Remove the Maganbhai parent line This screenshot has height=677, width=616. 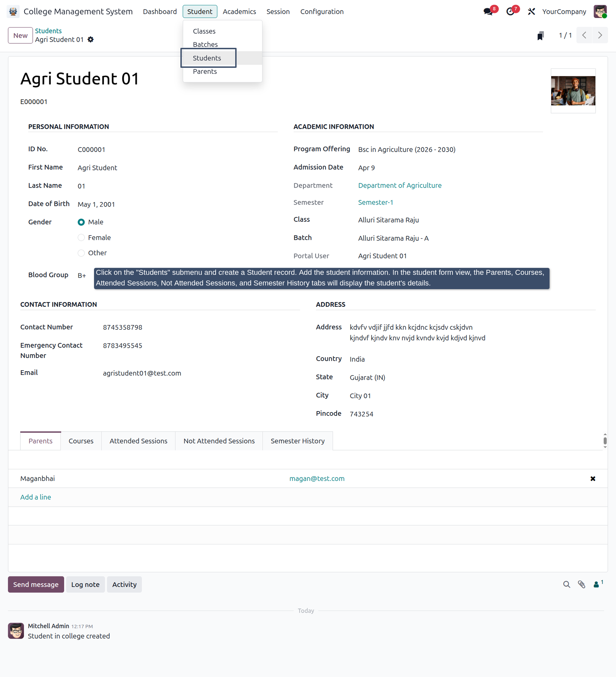click(593, 478)
